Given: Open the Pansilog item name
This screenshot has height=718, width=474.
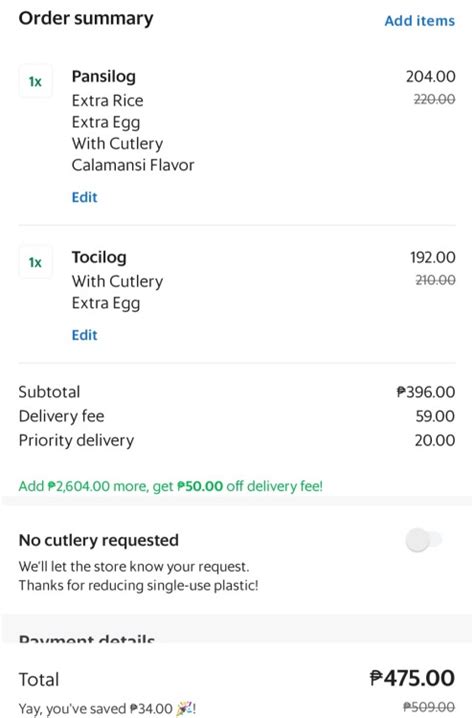Looking at the screenshot, I should tap(104, 76).
